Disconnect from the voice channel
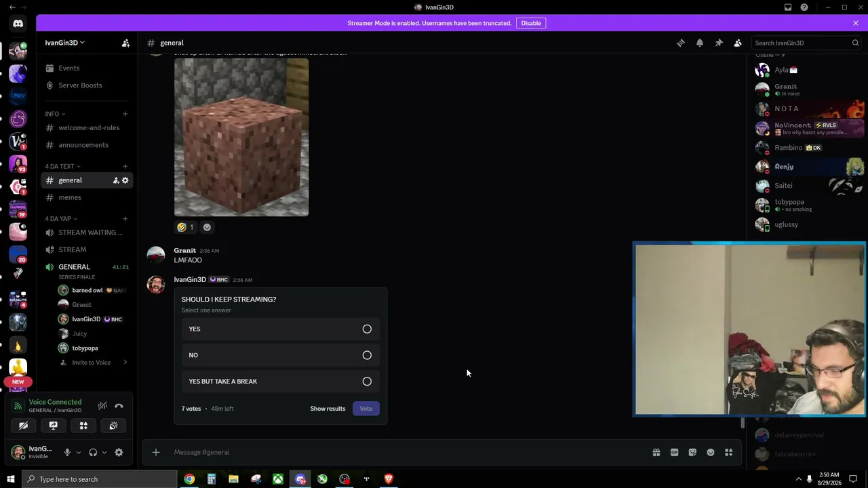868x488 pixels. coord(119,406)
